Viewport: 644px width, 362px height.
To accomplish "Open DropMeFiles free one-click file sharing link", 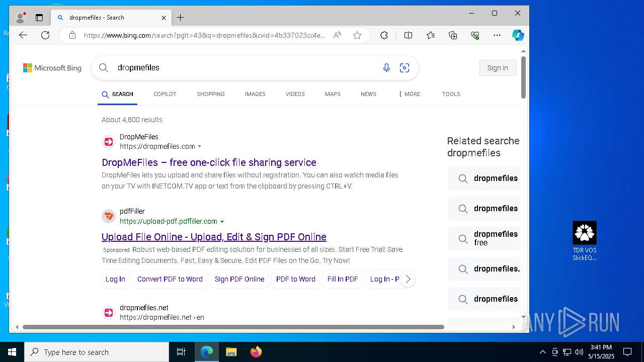I will coord(209,162).
